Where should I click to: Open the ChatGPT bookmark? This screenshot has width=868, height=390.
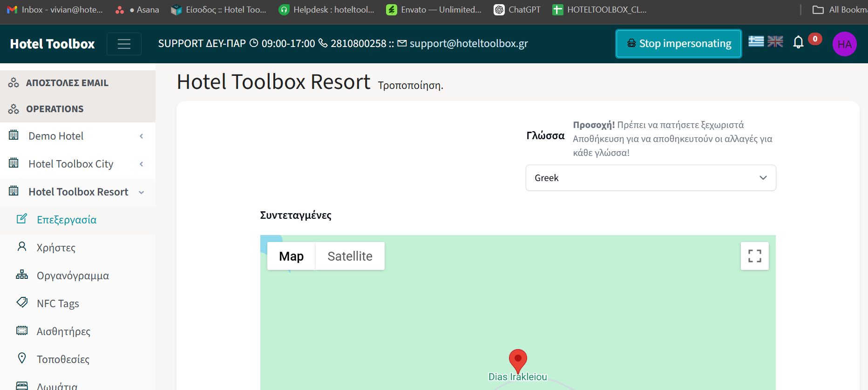[x=517, y=10]
